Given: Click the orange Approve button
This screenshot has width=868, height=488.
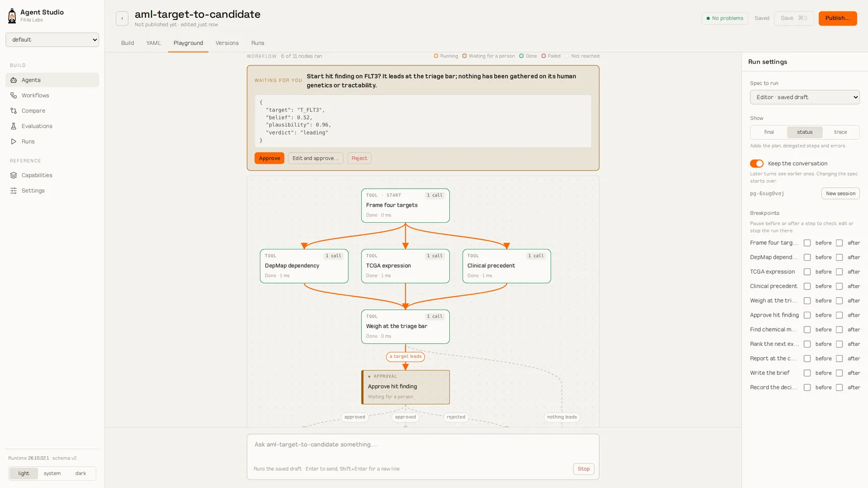Looking at the screenshot, I should (x=270, y=158).
